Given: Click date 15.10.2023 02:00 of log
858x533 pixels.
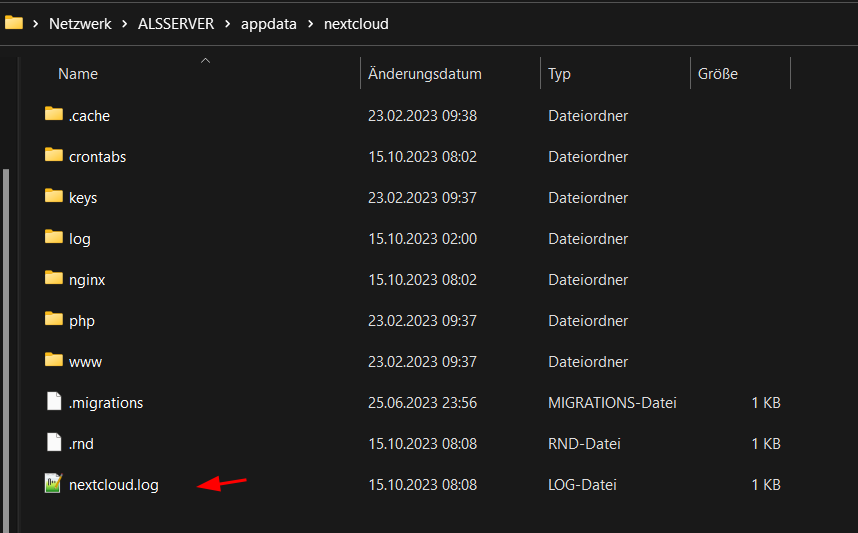Looking at the screenshot, I should (422, 239).
